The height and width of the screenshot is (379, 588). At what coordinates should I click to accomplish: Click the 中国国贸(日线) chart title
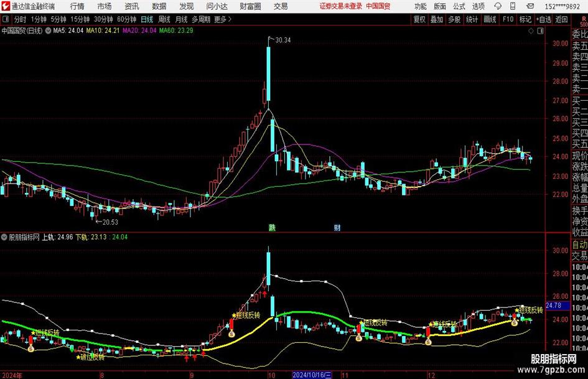point(22,30)
